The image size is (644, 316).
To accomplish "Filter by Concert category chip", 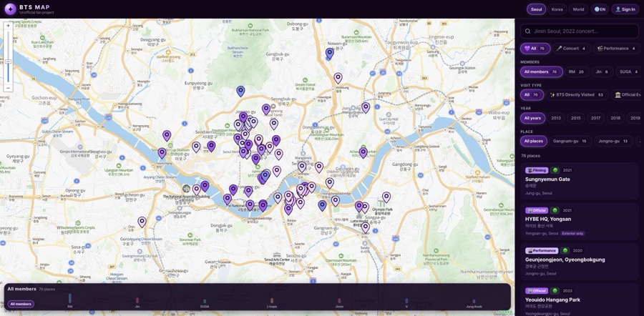I will 571,49.
